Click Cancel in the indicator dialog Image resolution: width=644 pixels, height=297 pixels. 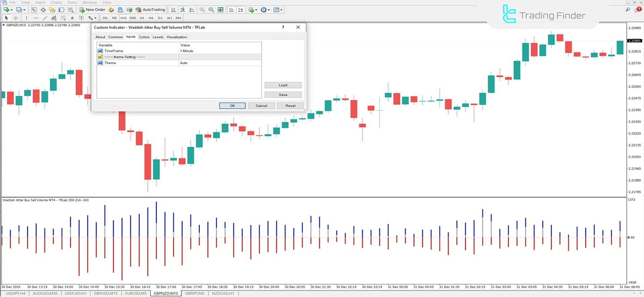tap(261, 106)
